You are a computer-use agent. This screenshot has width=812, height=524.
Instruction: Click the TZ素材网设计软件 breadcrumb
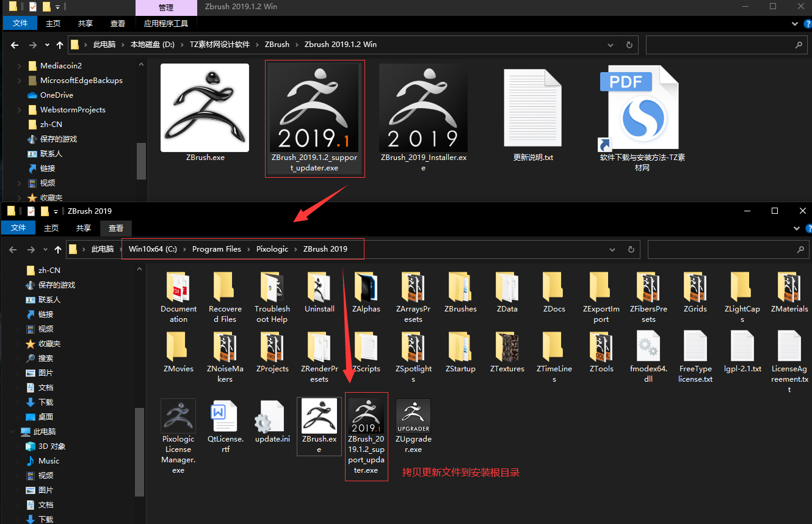pos(219,45)
